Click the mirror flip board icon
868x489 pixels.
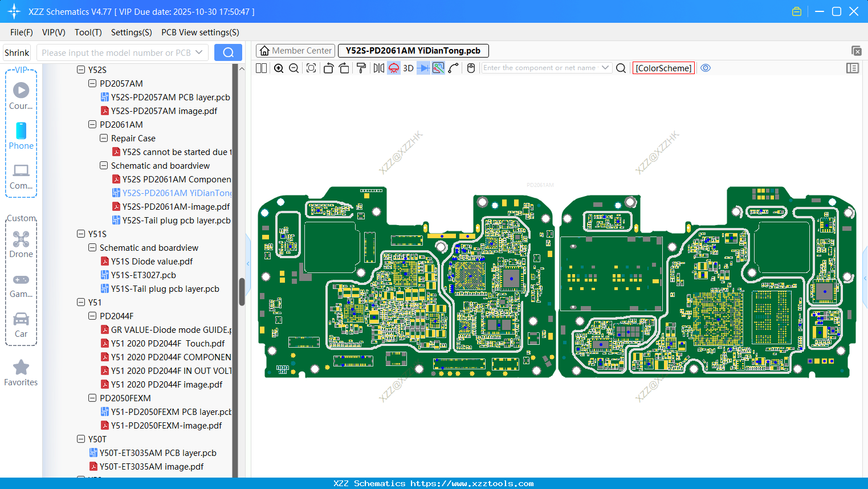[378, 68]
